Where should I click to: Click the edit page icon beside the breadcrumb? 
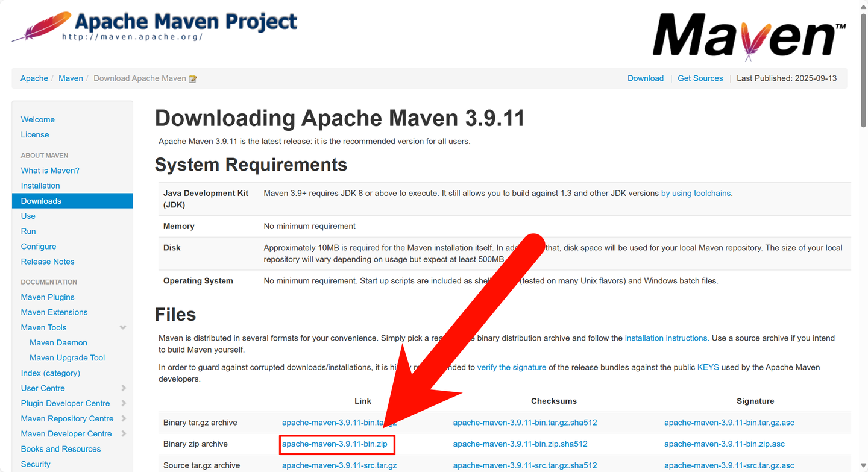pyautogui.click(x=192, y=78)
